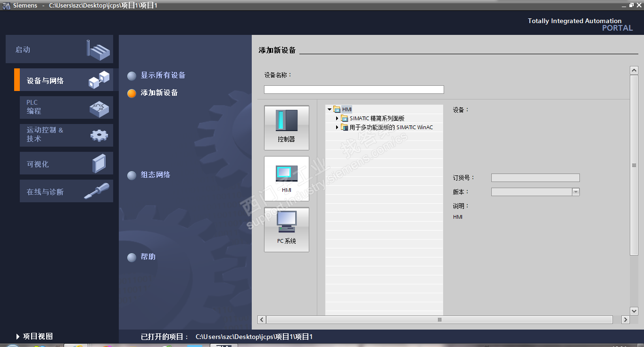This screenshot has height=347, width=644.
Task: Click the 帮助 action
Action: (x=141, y=257)
